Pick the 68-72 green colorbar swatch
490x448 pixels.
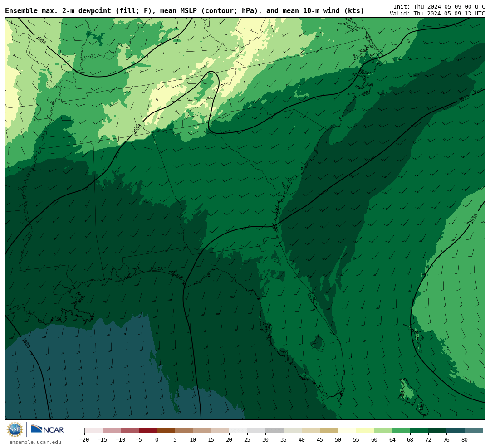point(419,431)
